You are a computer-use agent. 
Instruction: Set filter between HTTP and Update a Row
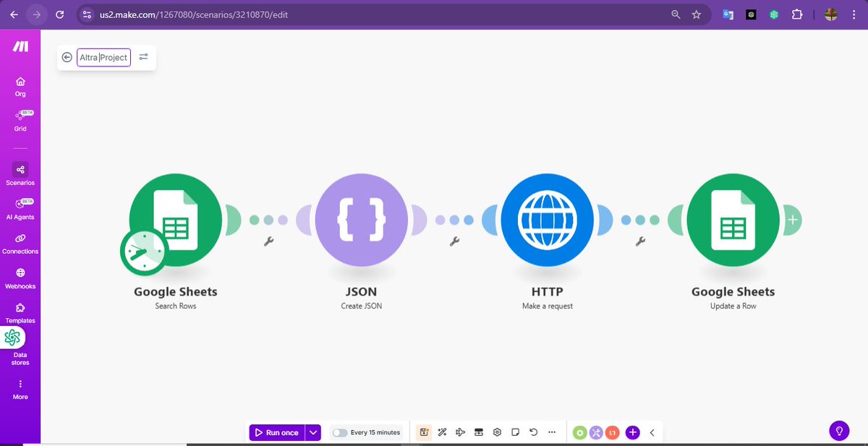coord(640,241)
